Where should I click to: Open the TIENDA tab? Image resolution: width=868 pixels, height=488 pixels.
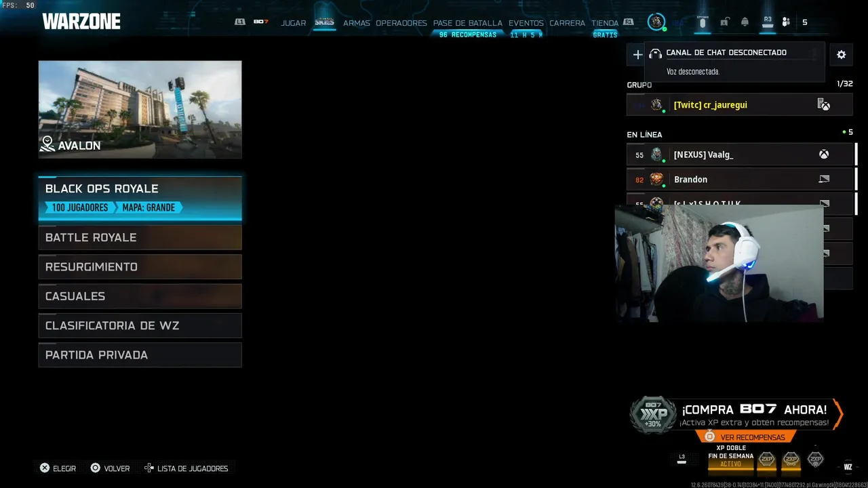605,23
